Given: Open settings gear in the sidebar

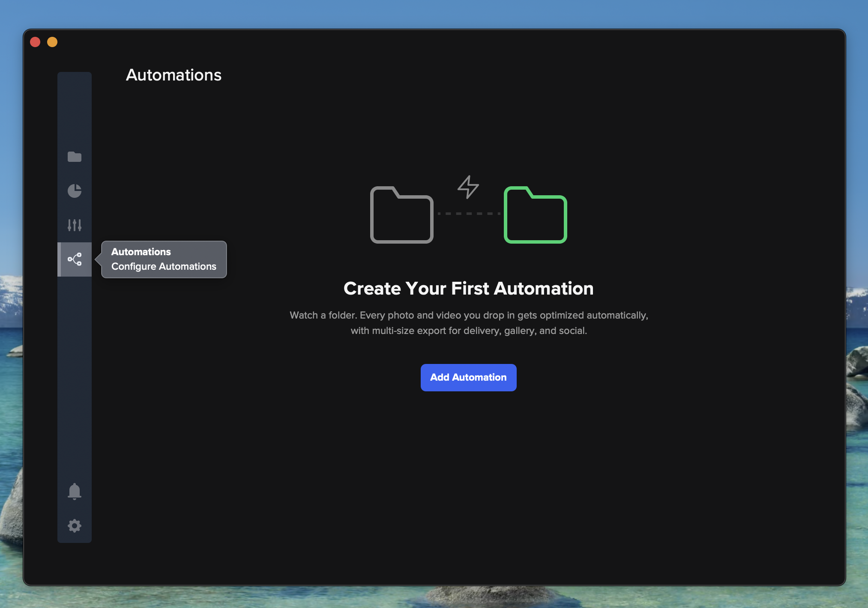Looking at the screenshot, I should click(75, 526).
